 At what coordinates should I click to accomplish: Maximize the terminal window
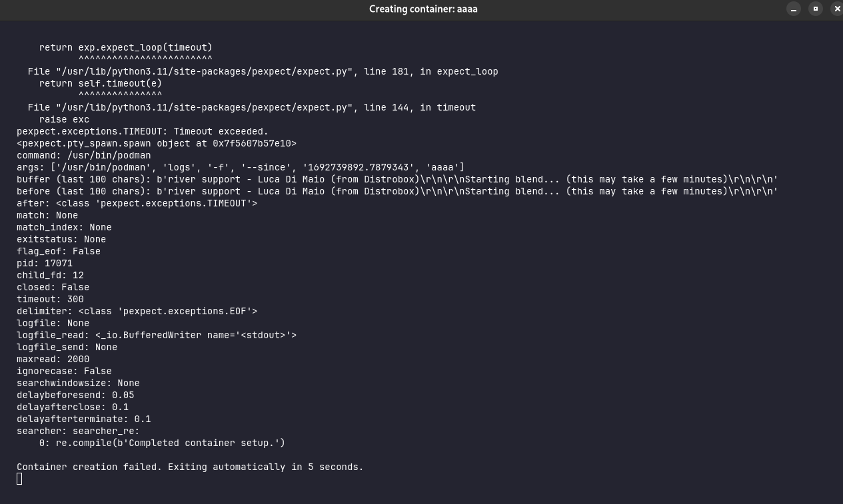click(815, 9)
